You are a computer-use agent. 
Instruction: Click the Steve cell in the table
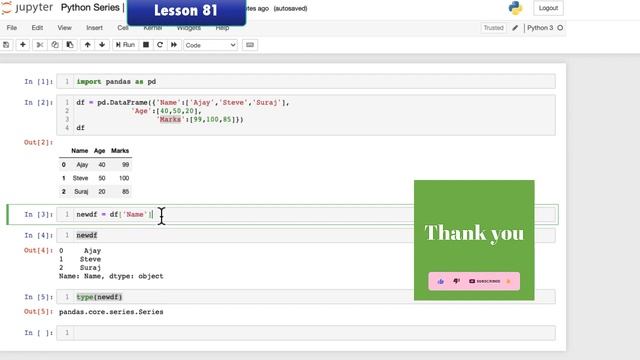80,178
